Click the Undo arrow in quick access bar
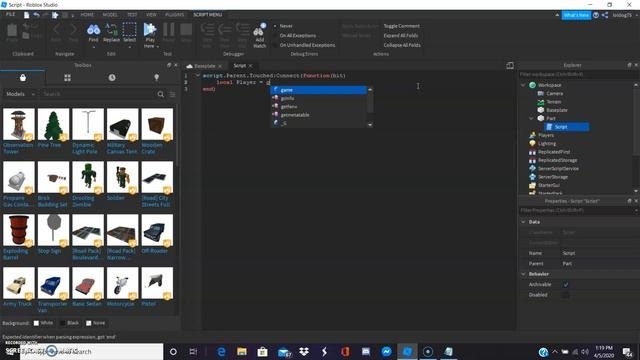Image resolution: width=640 pixels, height=360 pixels. 36,15
